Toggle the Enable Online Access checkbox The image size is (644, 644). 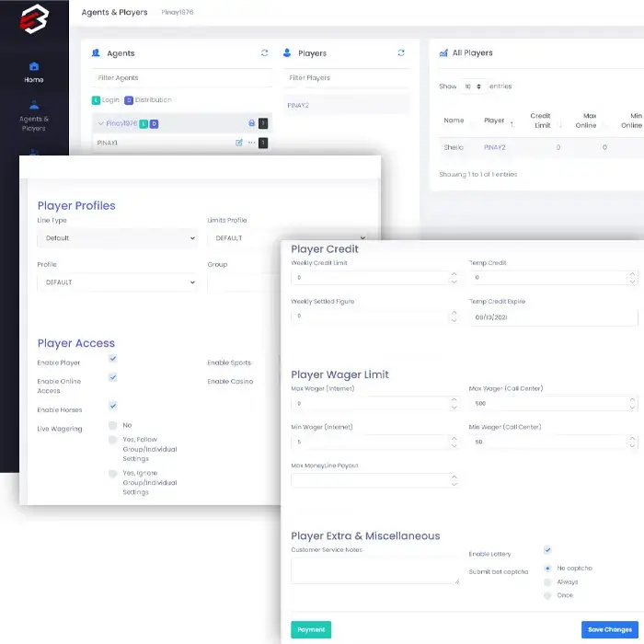pos(113,377)
